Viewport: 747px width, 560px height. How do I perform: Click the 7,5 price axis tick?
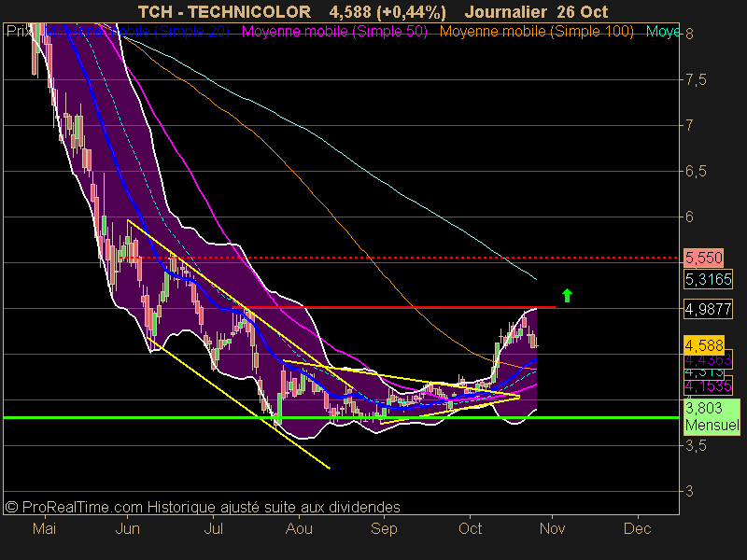[696, 80]
